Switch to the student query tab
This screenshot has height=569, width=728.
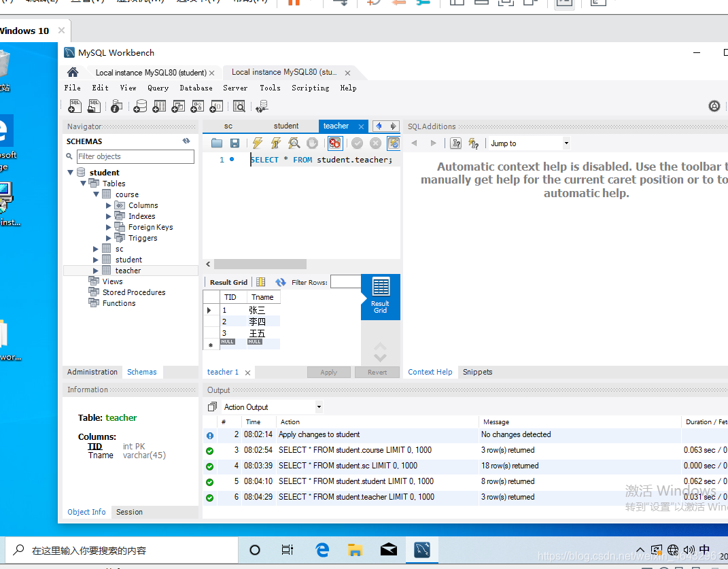[286, 126]
